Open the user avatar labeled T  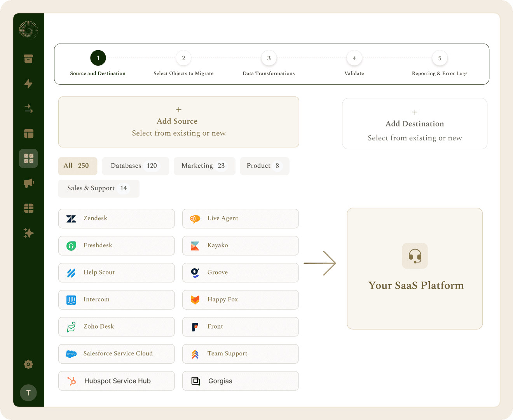point(28,393)
